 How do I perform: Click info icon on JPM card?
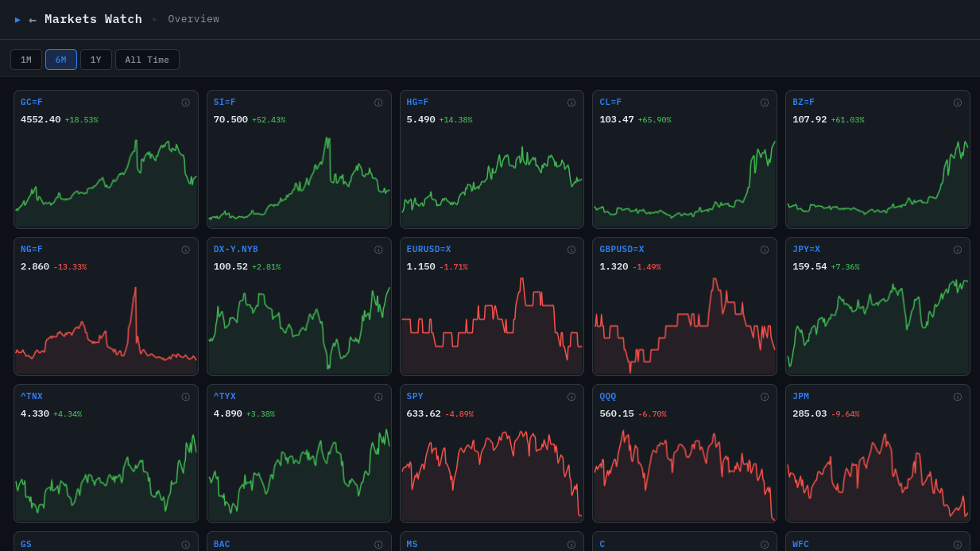pyautogui.click(x=958, y=397)
